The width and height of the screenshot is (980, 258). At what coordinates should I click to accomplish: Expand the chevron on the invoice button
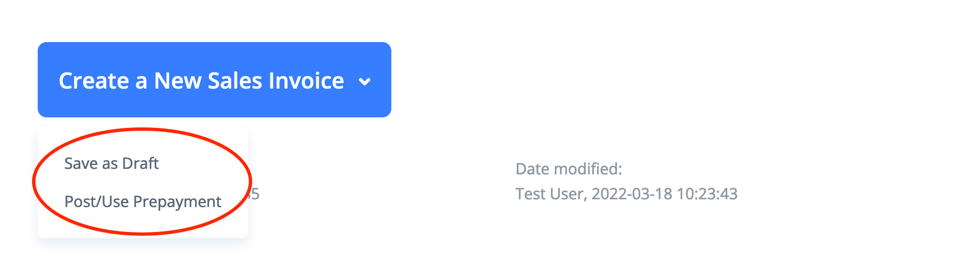(364, 82)
